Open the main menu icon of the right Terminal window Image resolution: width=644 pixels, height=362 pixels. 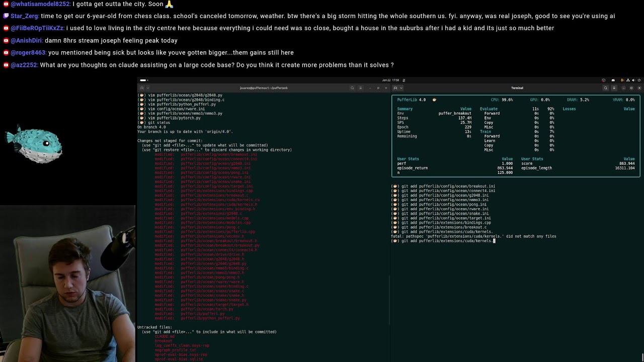pyautogui.click(x=614, y=88)
